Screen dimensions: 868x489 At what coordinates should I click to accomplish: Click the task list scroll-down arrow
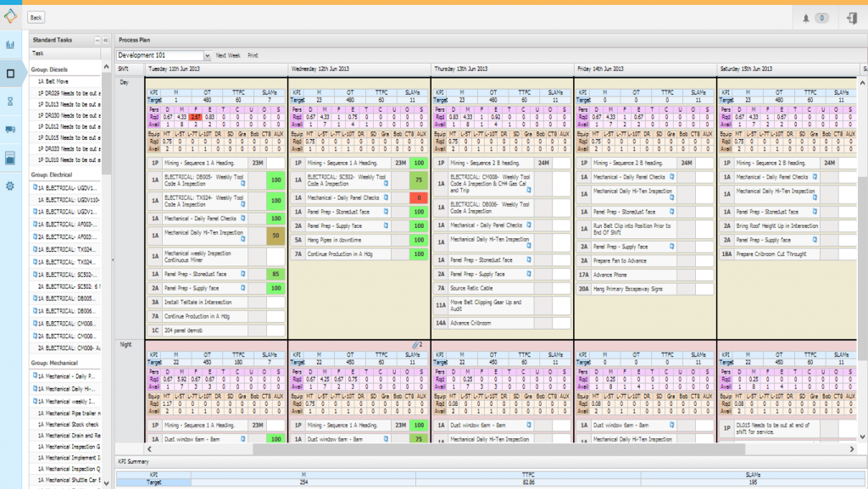(x=106, y=483)
